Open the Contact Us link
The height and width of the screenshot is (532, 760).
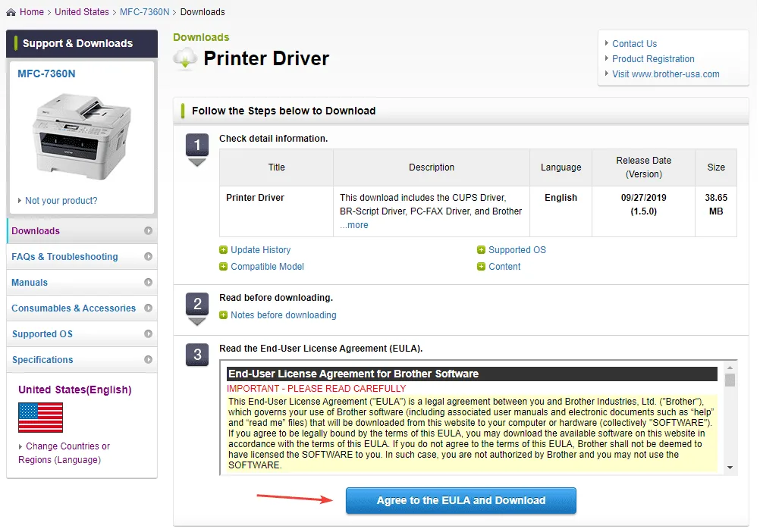(634, 44)
